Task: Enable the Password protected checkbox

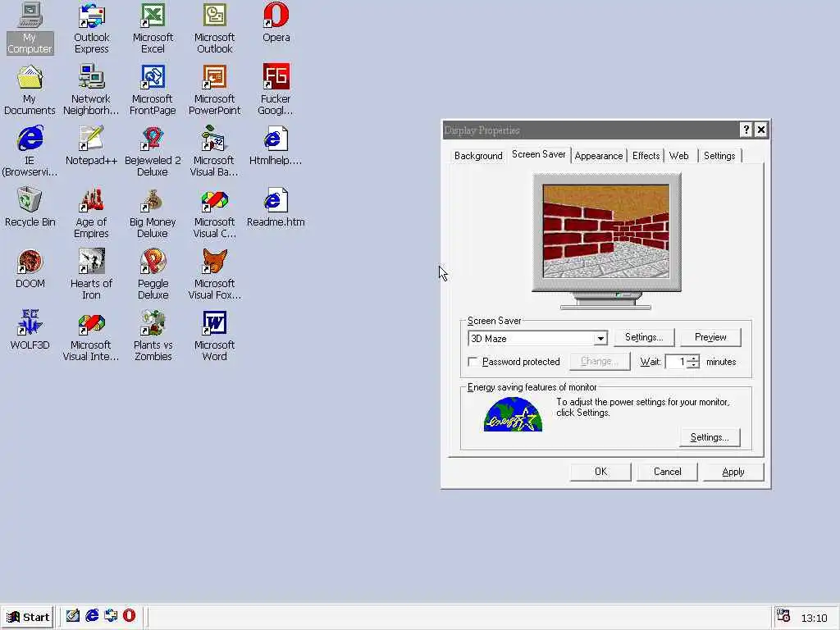Action: (472, 362)
